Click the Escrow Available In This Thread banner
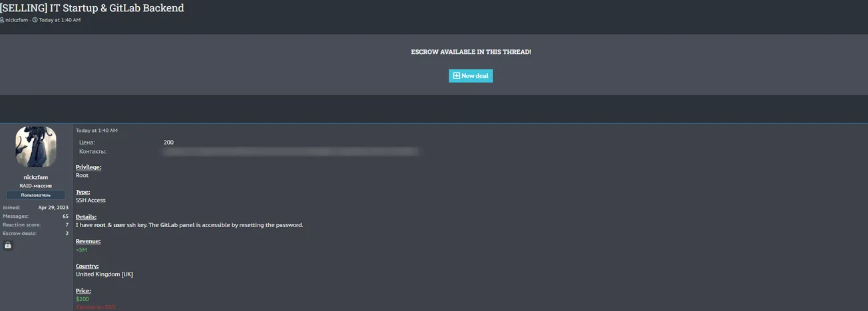The width and height of the screenshot is (868, 311). [x=471, y=52]
